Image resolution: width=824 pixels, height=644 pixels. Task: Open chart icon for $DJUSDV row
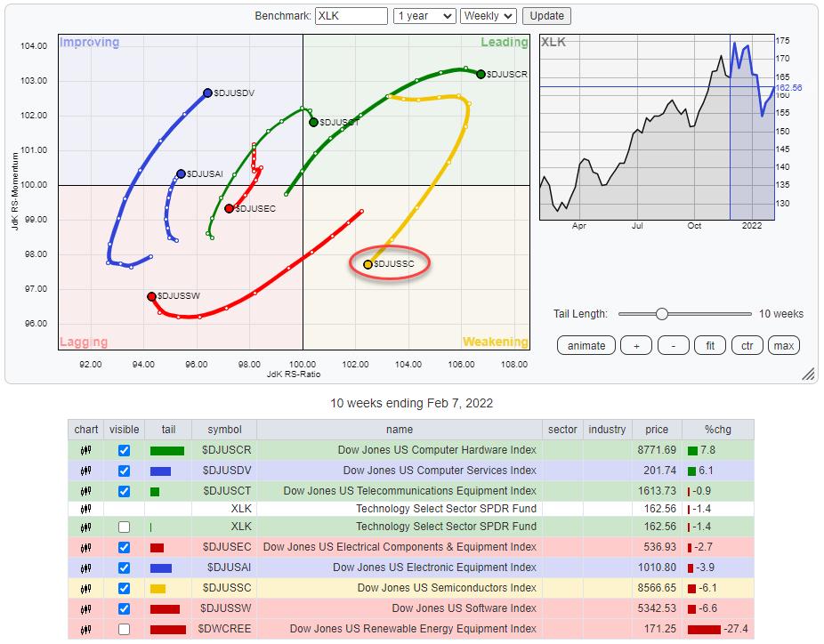click(86, 471)
